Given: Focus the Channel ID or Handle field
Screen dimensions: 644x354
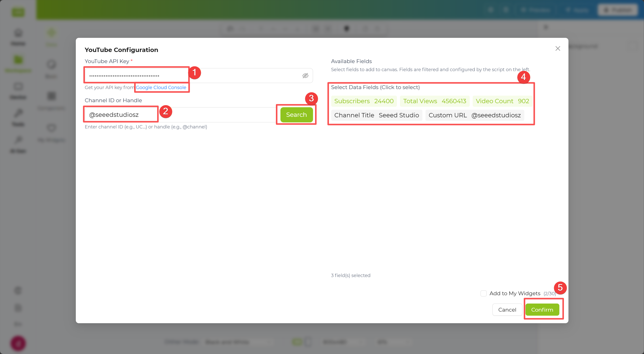Looking at the screenshot, I should point(180,115).
